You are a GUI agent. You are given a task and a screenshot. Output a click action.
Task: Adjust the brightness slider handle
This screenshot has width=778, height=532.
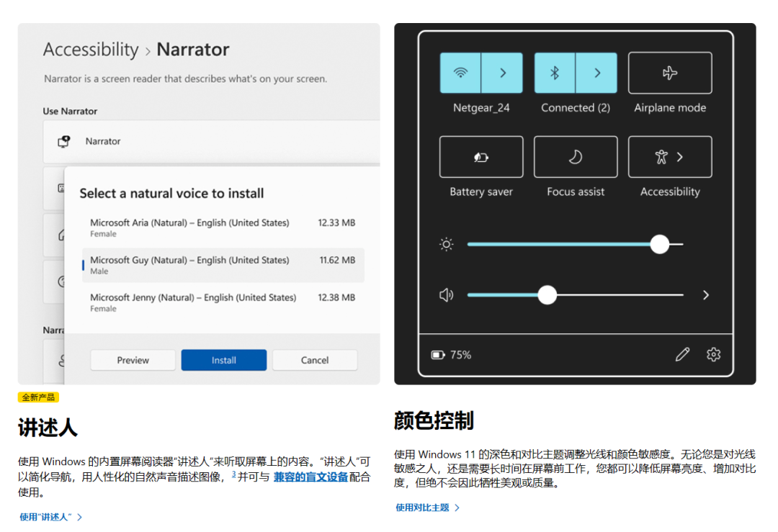tap(659, 244)
